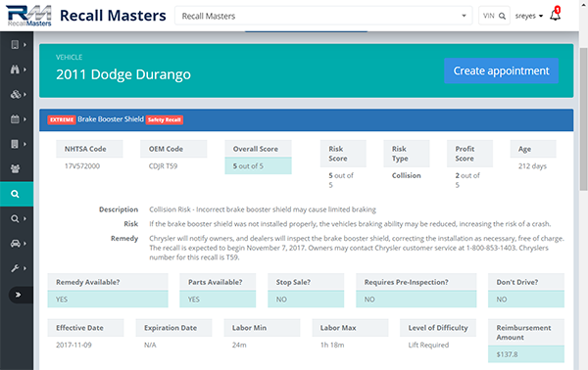
Task: Click the Effective Date 2017-11-09
Action: click(x=73, y=345)
